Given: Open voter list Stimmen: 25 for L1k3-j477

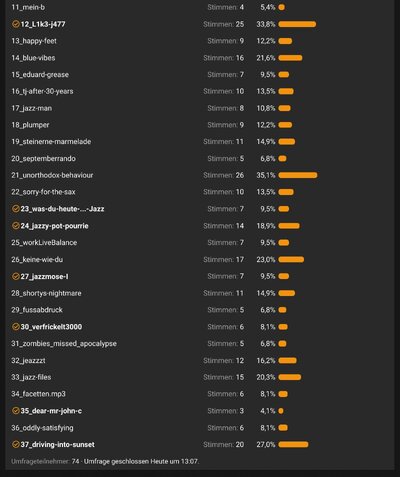Looking at the screenshot, I should click(x=224, y=24).
